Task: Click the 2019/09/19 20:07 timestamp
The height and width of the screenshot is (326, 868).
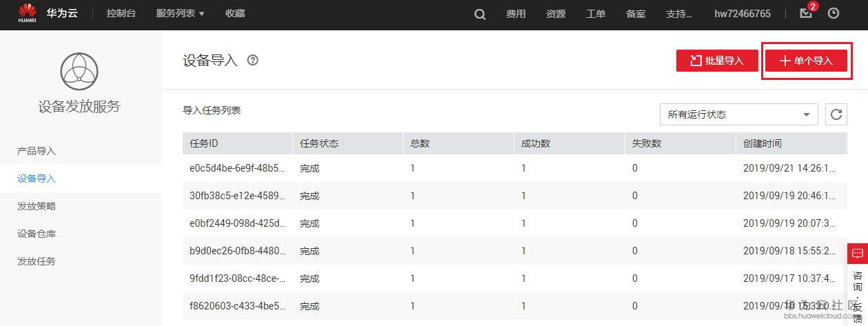Action: tap(791, 223)
